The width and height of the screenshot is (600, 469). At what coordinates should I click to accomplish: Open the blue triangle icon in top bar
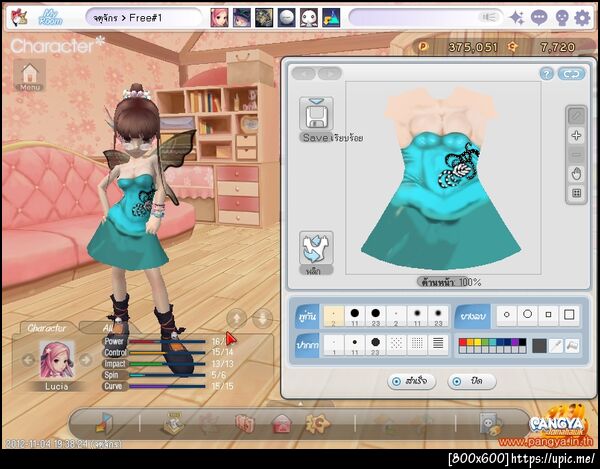tap(331, 18)
